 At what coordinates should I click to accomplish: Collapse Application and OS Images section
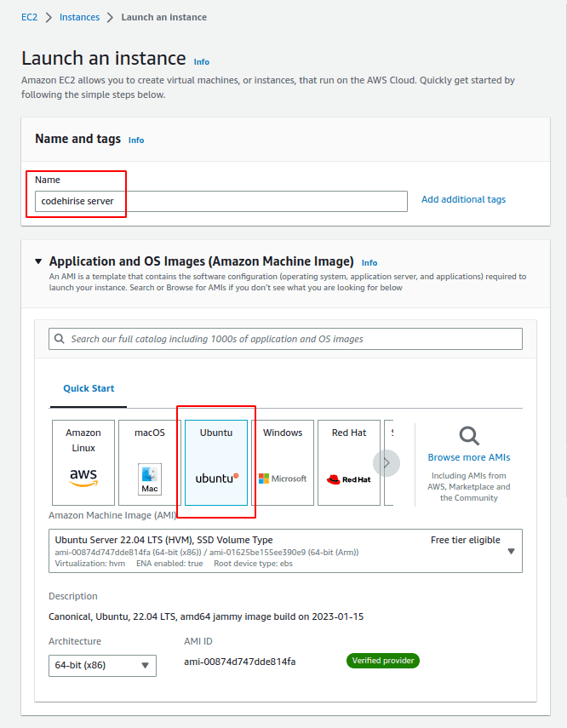37,262
